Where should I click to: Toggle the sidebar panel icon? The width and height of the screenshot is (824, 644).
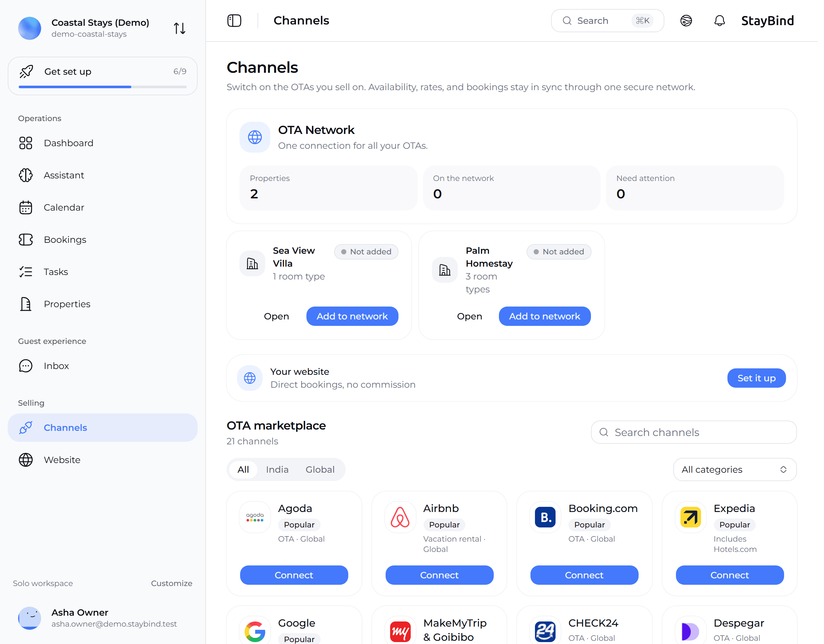point(234,20)
